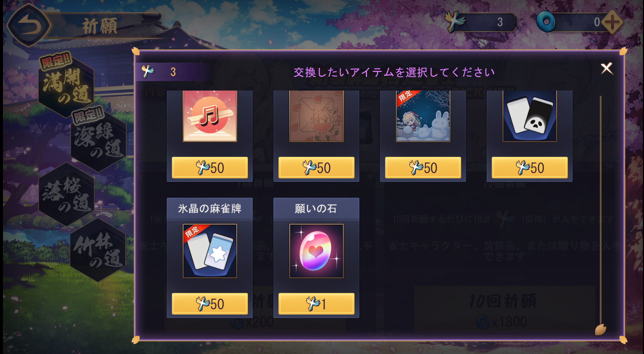Click the leaf-shaped scrollbar handle

coord(601,329)
